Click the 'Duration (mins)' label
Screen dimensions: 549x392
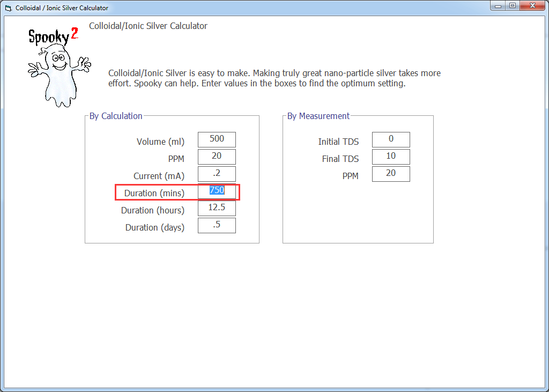[x=154, y=194]
